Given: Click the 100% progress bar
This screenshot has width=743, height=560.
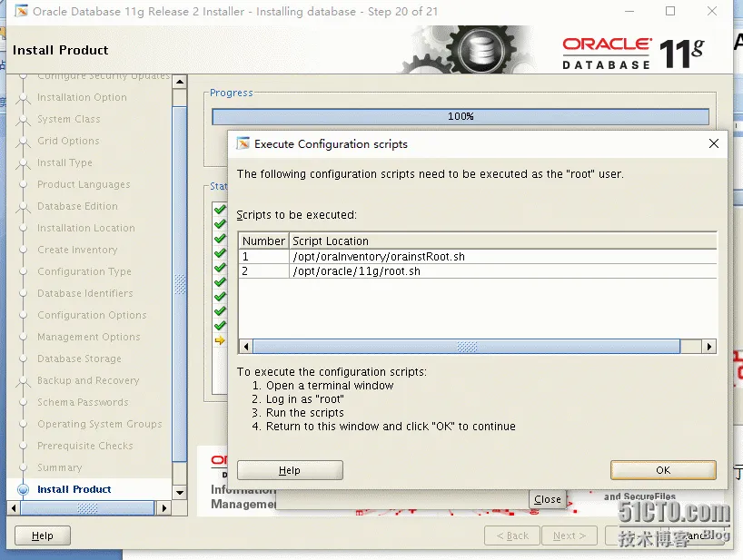Looking at the screenshot, I should (x=461, y=116).
